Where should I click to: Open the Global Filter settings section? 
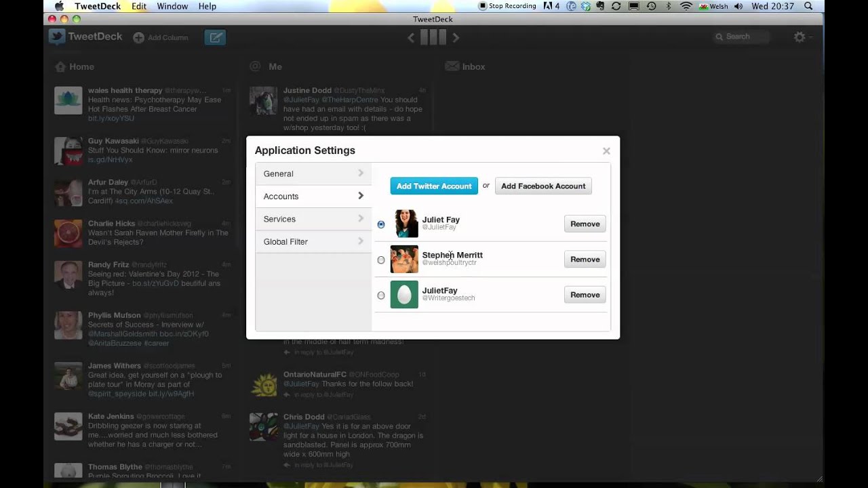pyautogui.click(x=313, y=241)
